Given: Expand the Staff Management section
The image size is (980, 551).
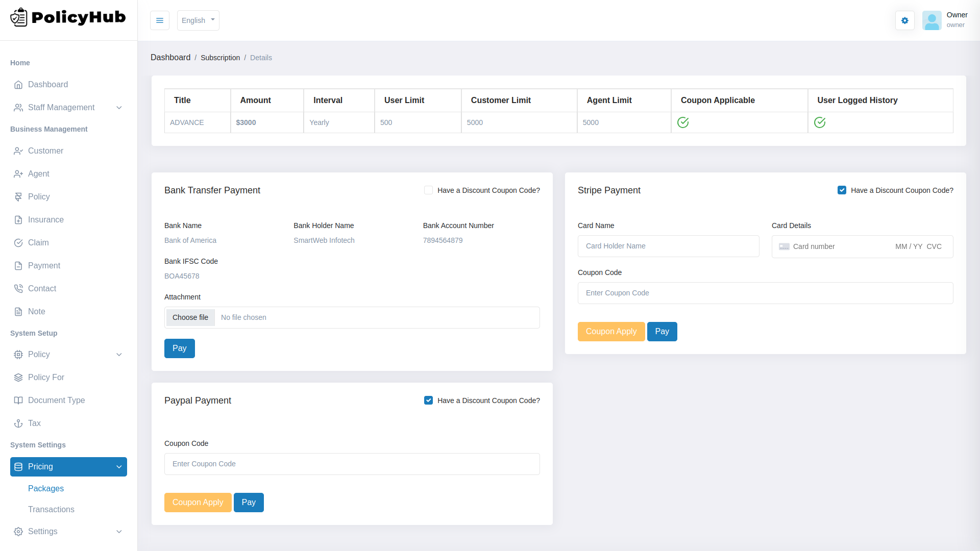Looking at the screenshot, I should coord(119,107).
